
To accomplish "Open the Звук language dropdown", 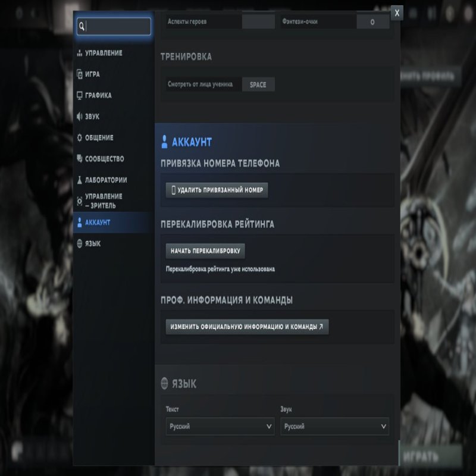I will pos(334,427).
